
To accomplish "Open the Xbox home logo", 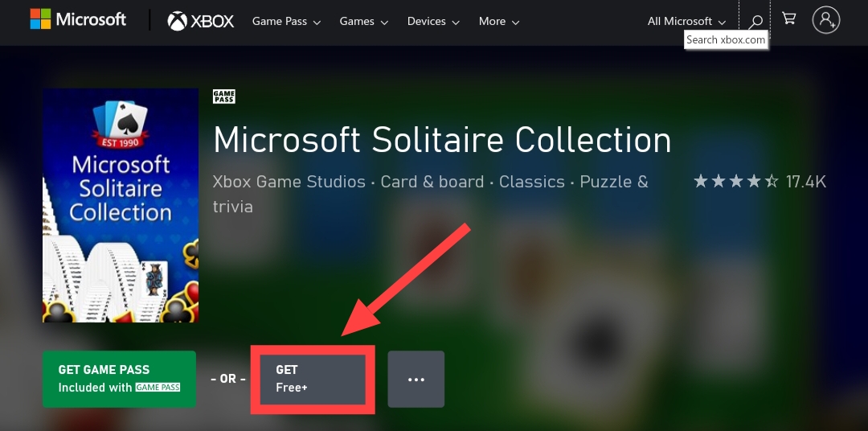I will tap(200, 22).
